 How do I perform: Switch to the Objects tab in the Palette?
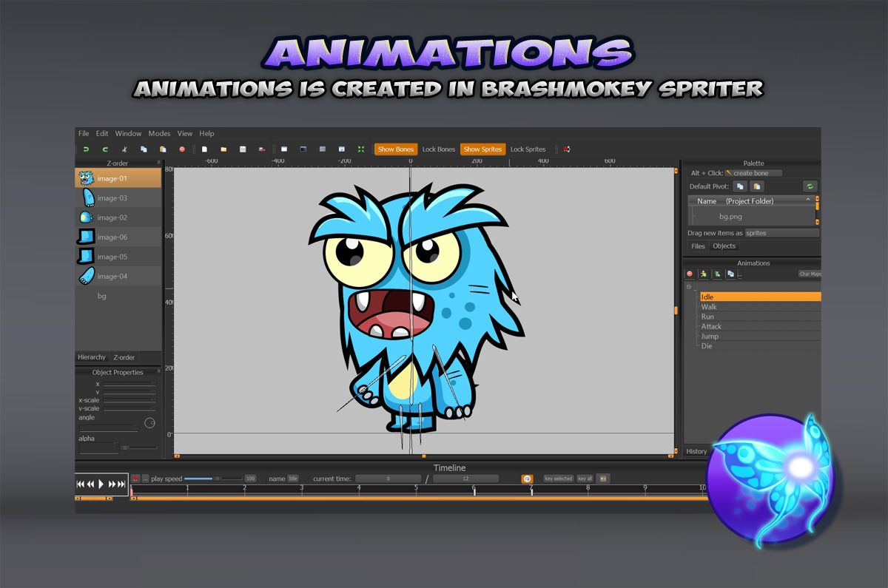tap(724, 246)
